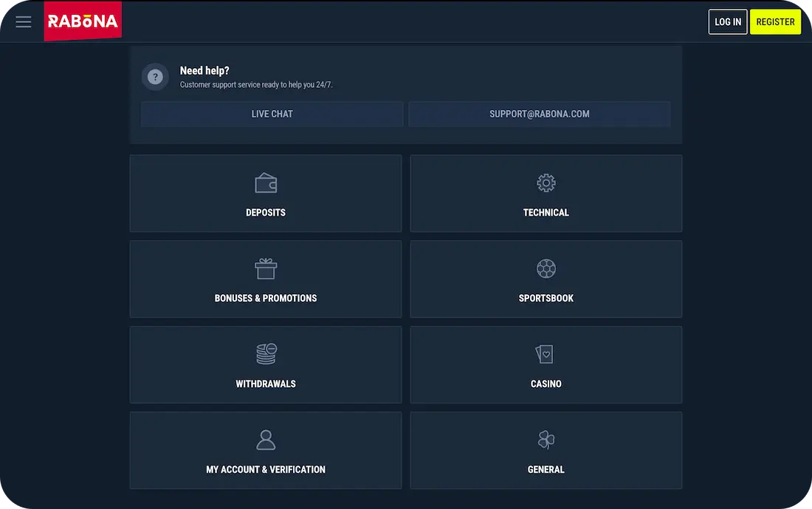The image size is (812, 509).
Task: Select the Deposits text label
Action: pos(266,213)
